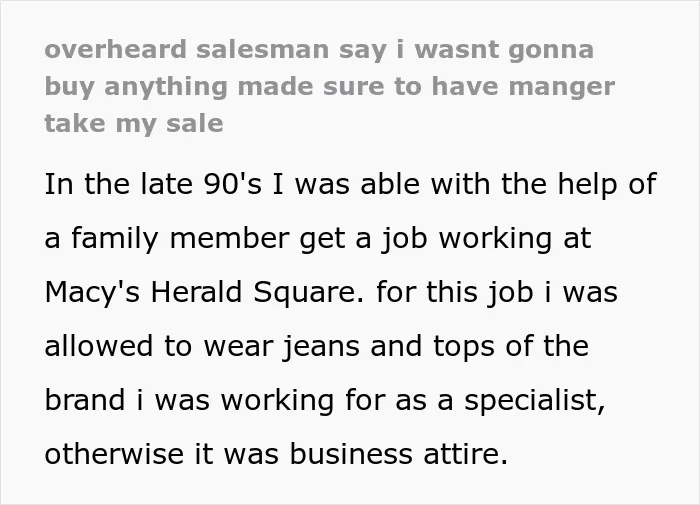Click the word "specialist" in the paragraph
The image size is (700, 505).
535,401
